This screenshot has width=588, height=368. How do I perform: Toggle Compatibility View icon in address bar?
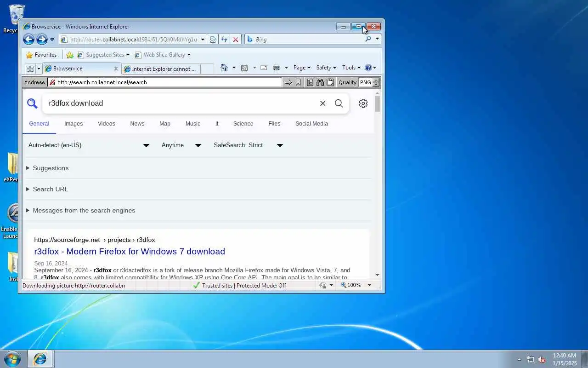pos(213,40)
